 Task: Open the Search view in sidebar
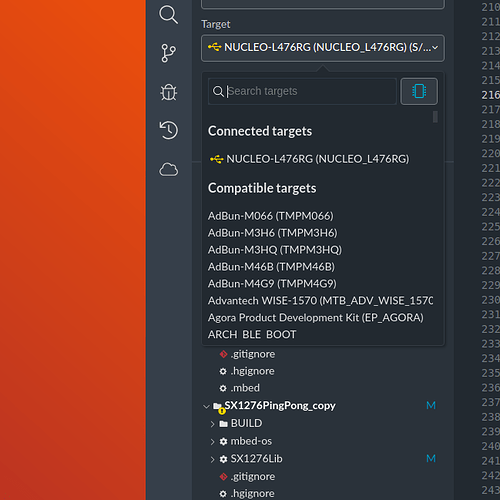point(168,15)
